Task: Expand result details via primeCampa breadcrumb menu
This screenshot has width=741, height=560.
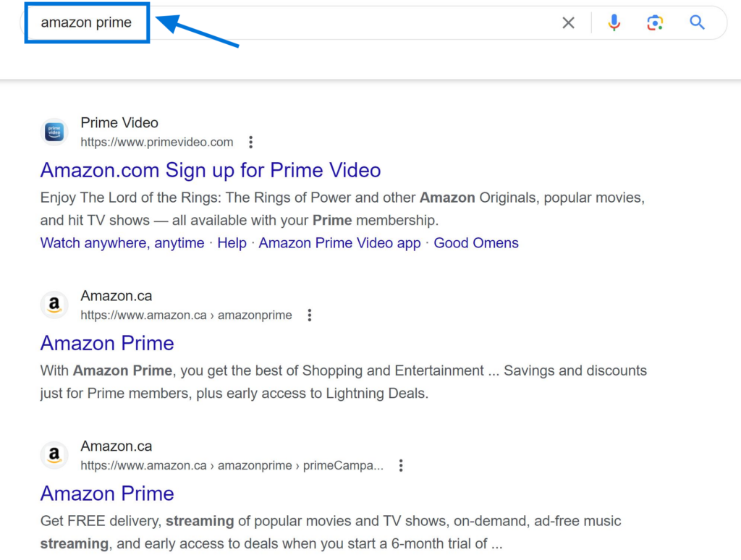Action: pyautogui.click(x=402, y=465)
